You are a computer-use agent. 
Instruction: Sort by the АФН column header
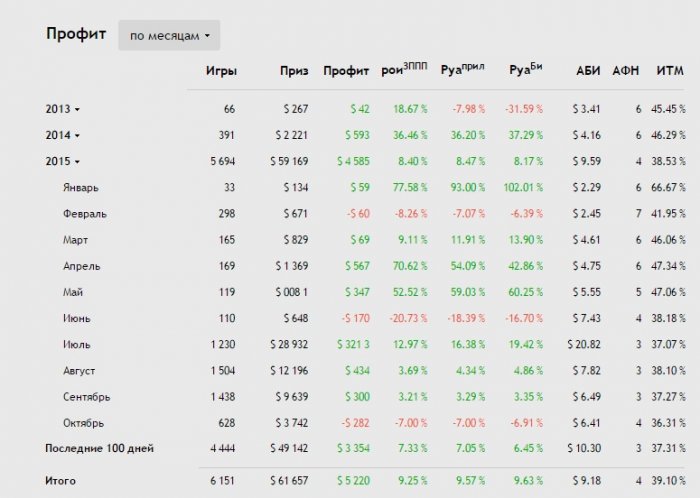[x=626, y=70]
